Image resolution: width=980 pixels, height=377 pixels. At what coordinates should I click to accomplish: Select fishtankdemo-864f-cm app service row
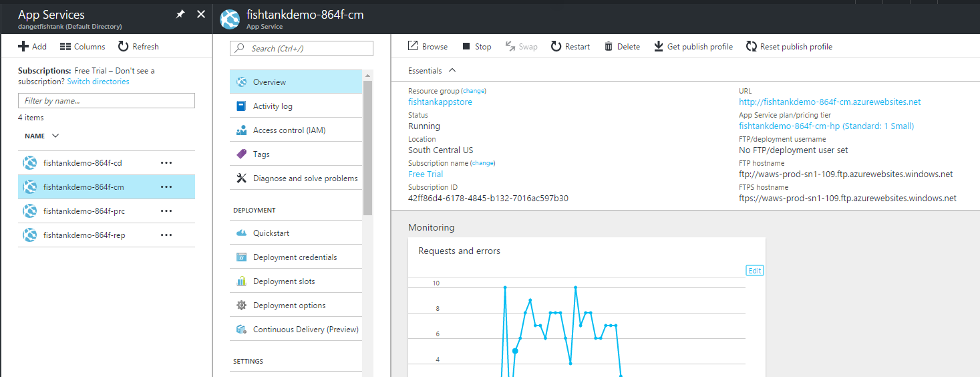click(106, 187)
